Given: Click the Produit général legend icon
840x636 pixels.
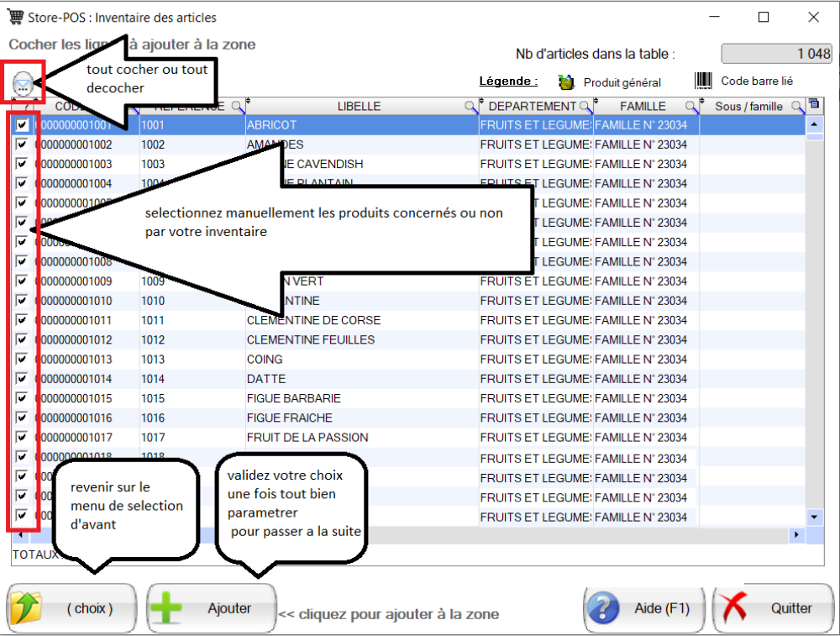Looking at the screenshot, I should (x=566, y=82).
